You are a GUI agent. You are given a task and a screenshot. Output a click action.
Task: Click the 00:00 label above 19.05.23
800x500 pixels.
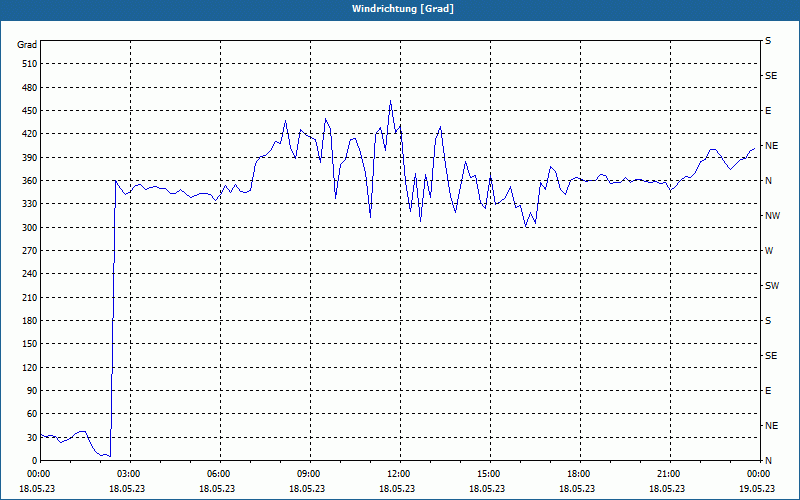[757, 474]
